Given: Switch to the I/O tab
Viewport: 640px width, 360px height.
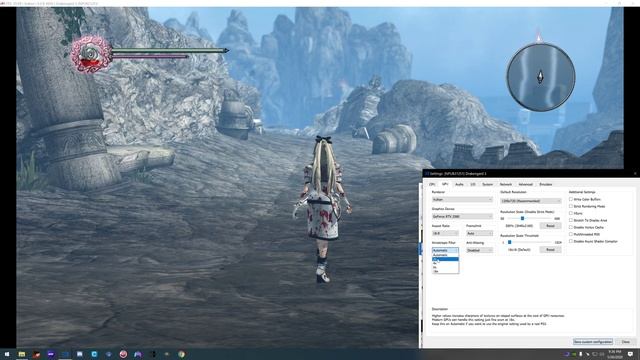Looking at the screenshot, I should (473, 184).
